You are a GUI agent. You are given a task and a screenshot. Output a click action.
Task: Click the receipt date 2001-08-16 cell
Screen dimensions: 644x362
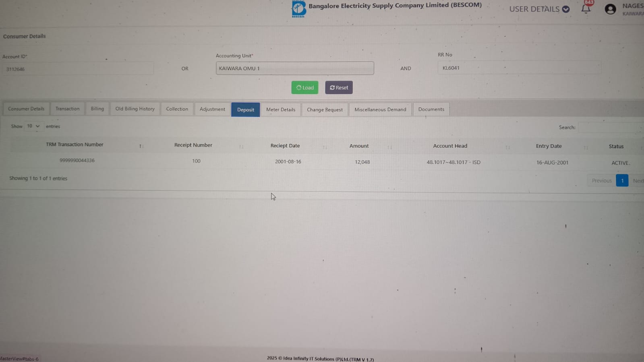click(288, 161)
